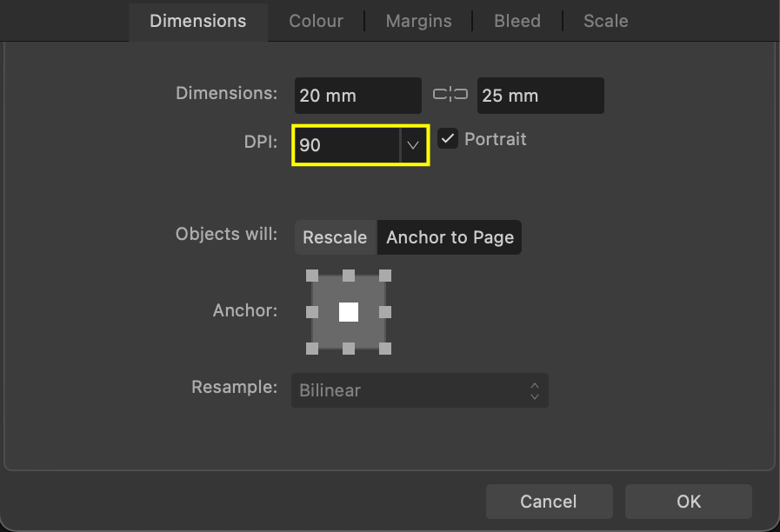Select the bottom-left anchor point
This screenshot has height=532, width=780.
(x=312, y=349)
